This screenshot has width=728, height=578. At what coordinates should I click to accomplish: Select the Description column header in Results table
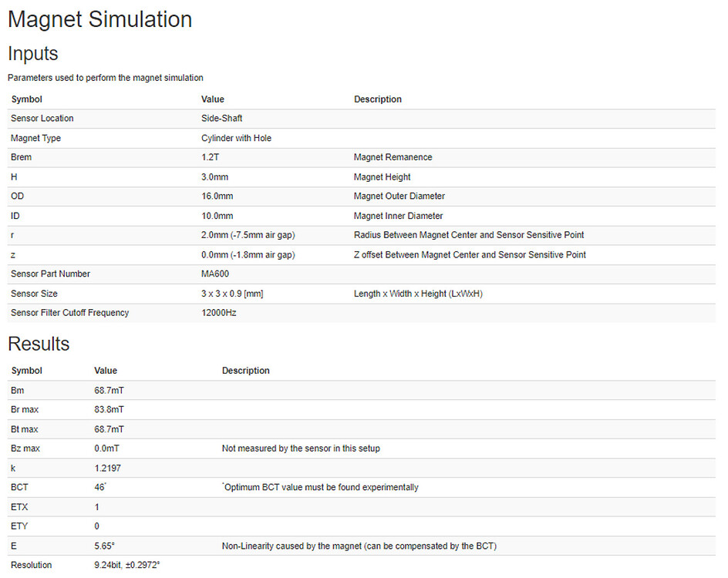point(245,371)
